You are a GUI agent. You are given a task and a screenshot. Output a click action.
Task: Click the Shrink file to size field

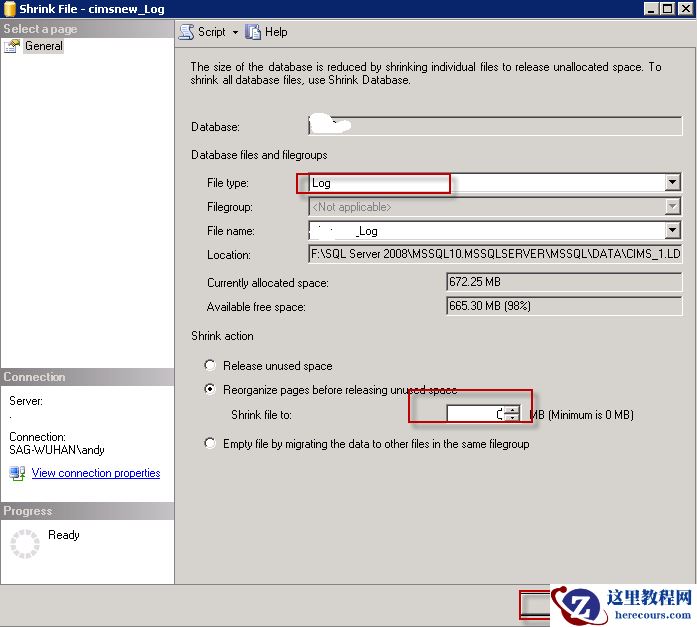click(x=476, y=414)
